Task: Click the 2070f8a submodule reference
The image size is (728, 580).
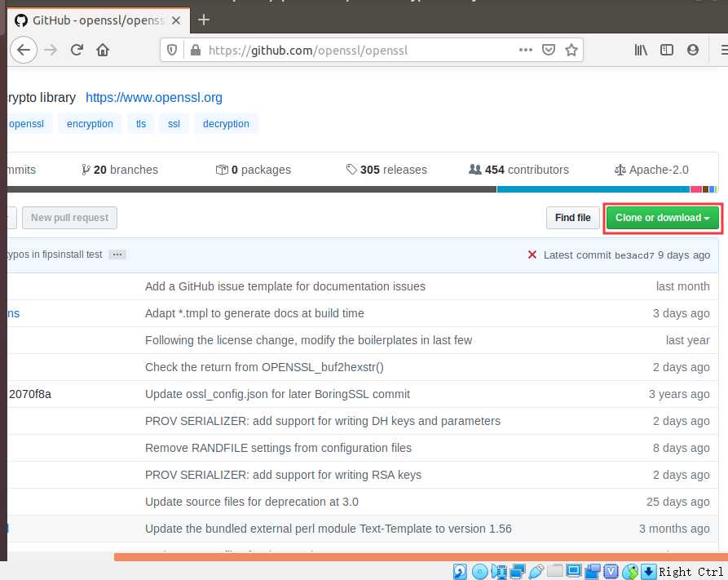Action: tap(30, 394)
